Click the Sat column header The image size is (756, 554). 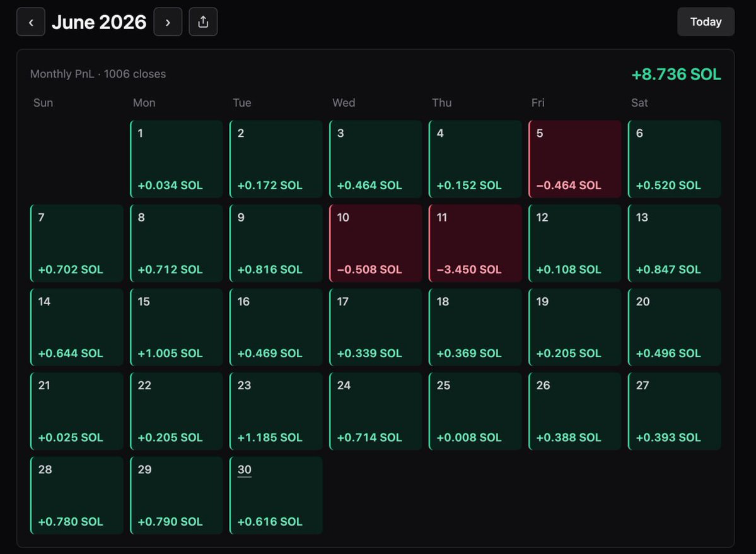tap(639, 103)
